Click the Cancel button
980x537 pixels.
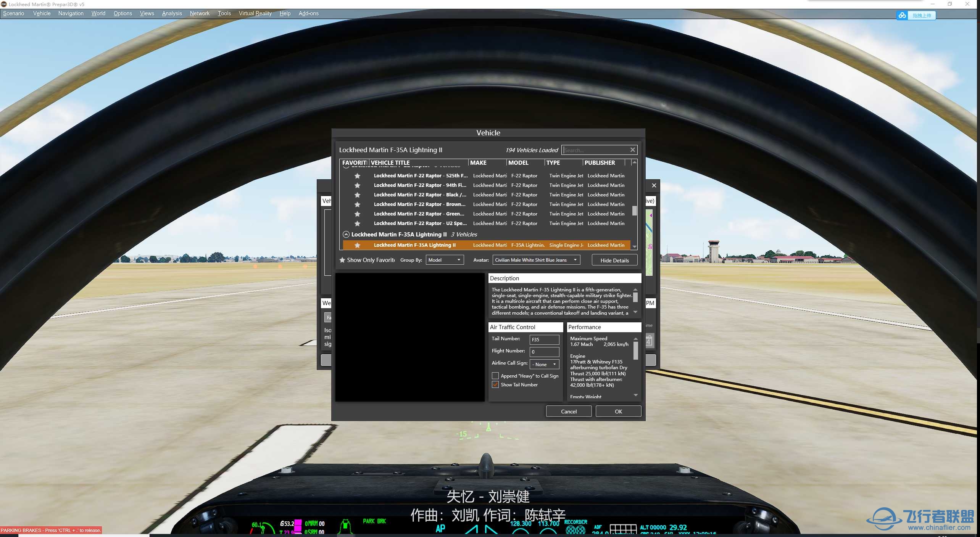[569, 412]
